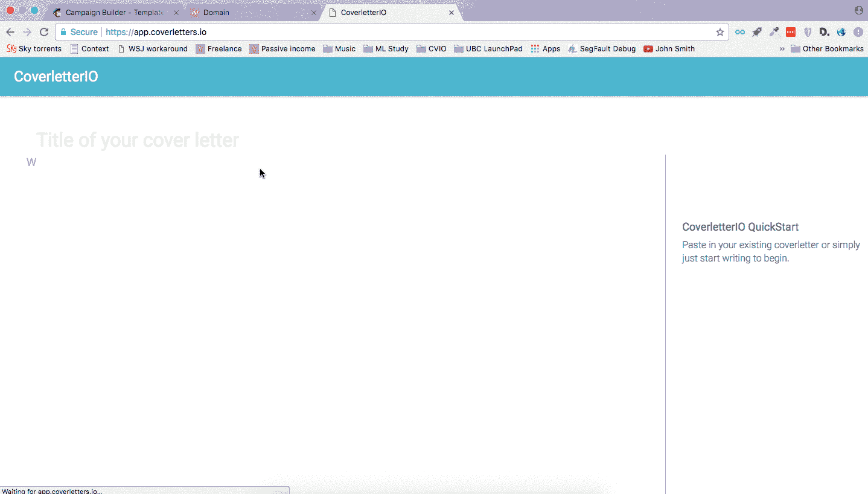Activate the eyedropper color picker extension

pos(774,32)
